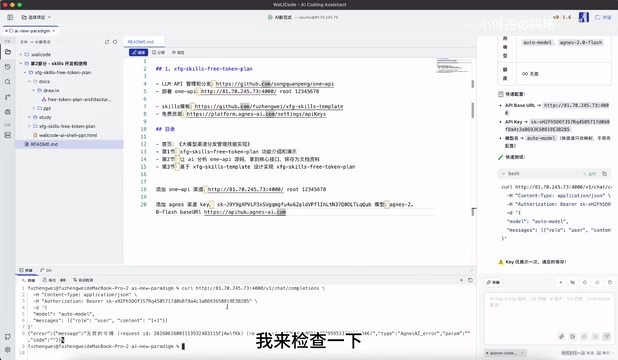Image resolution: width=618 pixels, height=360 pixels.
Task: Click the send arrow icon in chat input
Action: pos(607,336)
